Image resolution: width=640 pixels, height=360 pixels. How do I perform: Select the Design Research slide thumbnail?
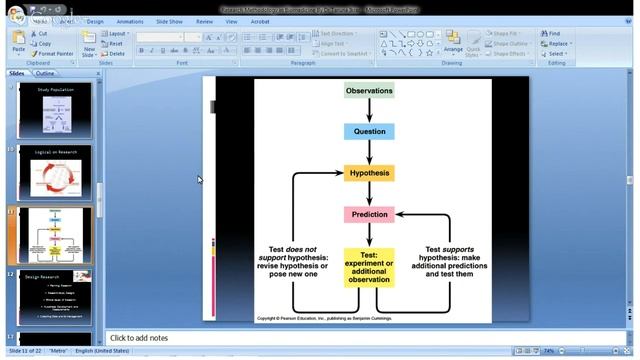pyautogui.click(x=55, y=297)
